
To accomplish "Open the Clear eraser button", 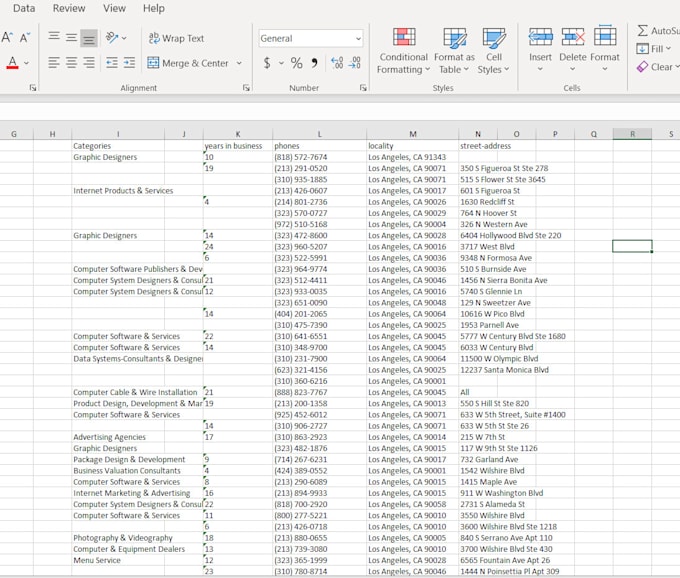I will coord(657,67).
